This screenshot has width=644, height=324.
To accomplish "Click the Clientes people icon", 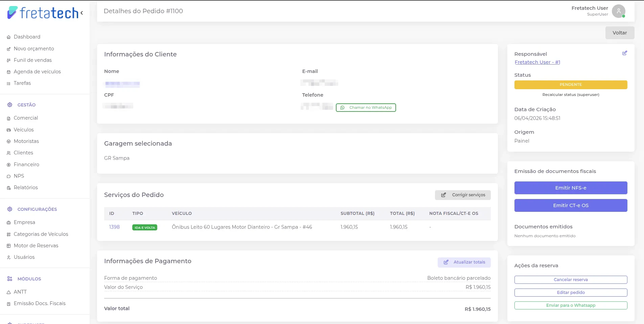I will [x=9, y=153].
